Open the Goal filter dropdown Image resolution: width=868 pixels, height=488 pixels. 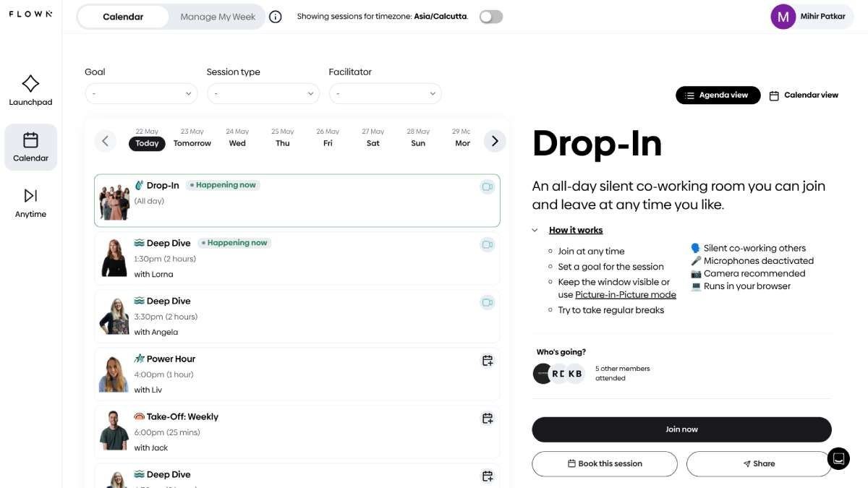[x=141, y=93]
